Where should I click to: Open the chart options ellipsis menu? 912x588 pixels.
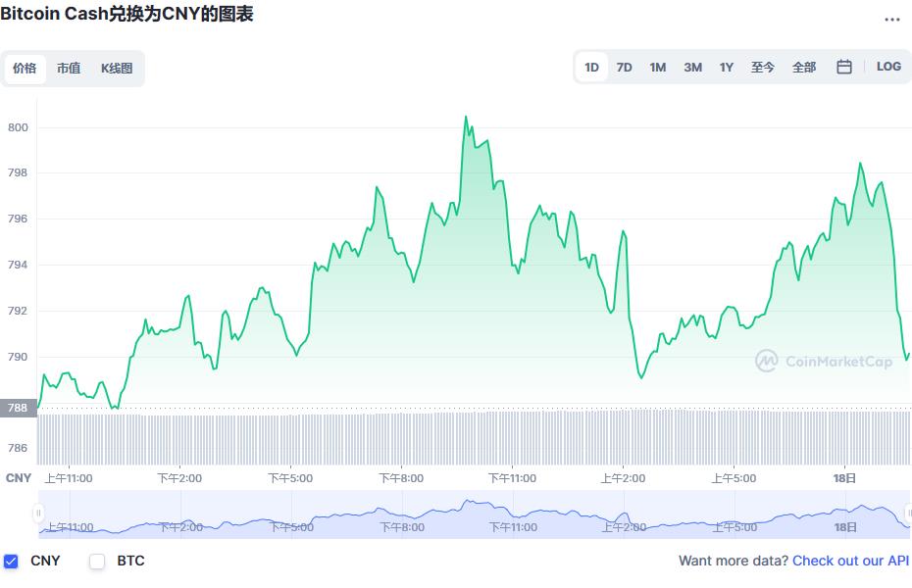tap(894, 18)
